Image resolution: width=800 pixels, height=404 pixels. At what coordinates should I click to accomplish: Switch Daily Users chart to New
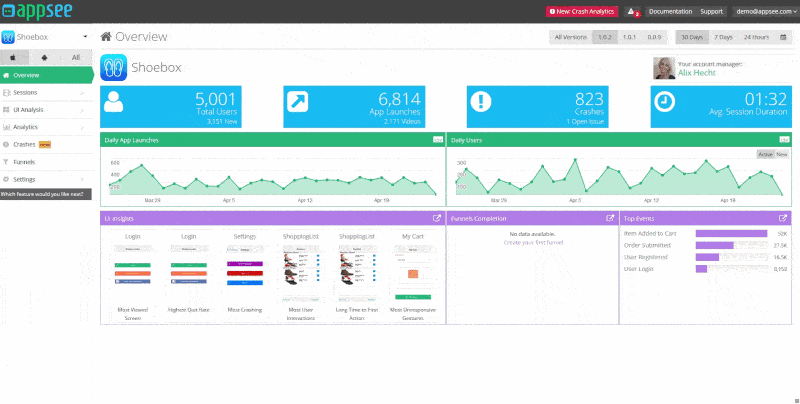(x=782, y=154)
